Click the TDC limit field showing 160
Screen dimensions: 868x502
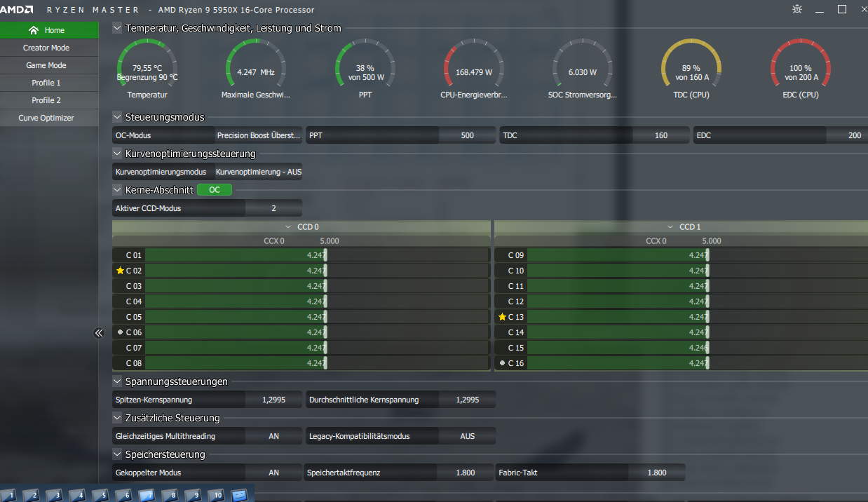click(661, 135)
